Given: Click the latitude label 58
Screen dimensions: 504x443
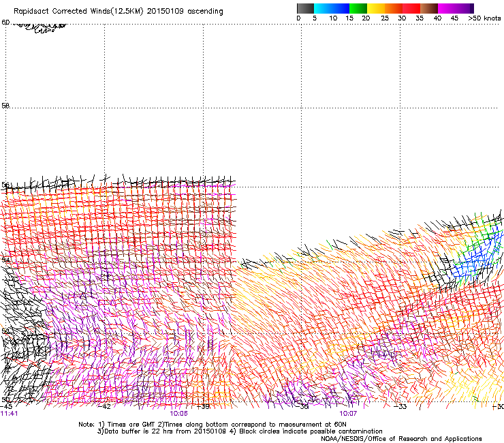Looking at the screenshot, I should (5, 106).
